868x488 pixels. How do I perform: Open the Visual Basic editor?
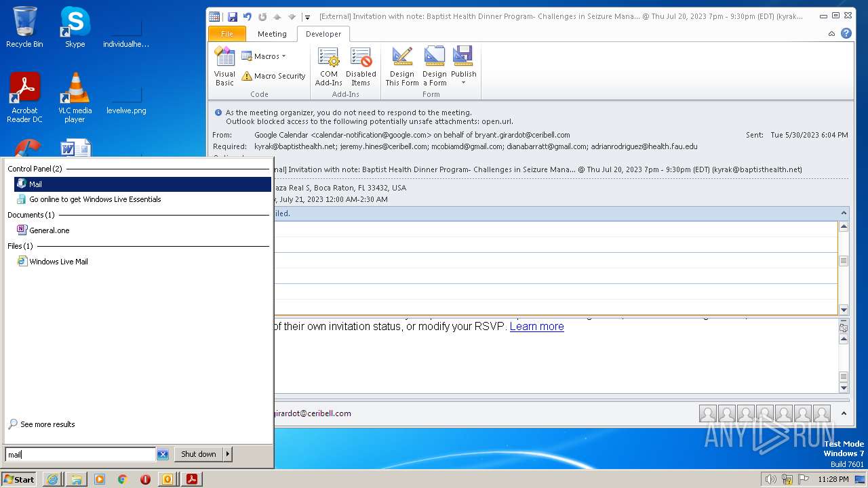coord(224,67)
